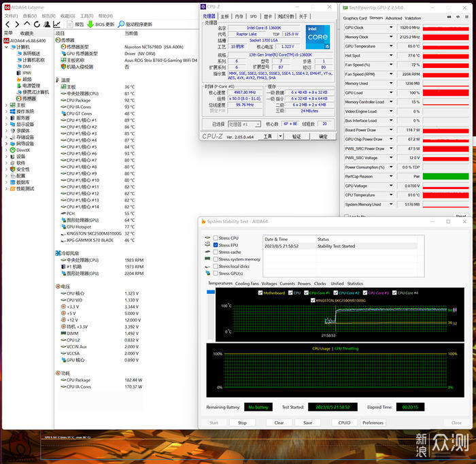Viewport: 476px width, 464px height.
Task: Click the Refresh icon in AIDA64 toolbar
Action: 37,24
